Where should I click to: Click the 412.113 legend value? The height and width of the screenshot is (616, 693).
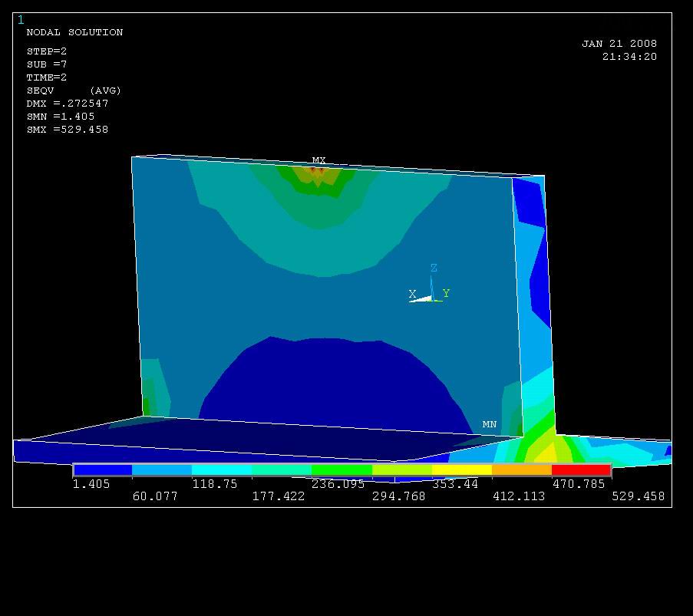[519, 496]
